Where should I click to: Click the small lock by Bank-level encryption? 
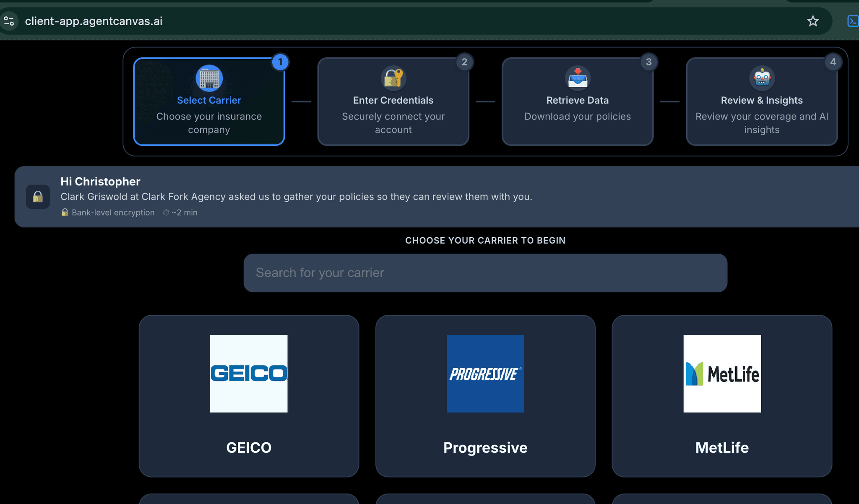point(65,212)
